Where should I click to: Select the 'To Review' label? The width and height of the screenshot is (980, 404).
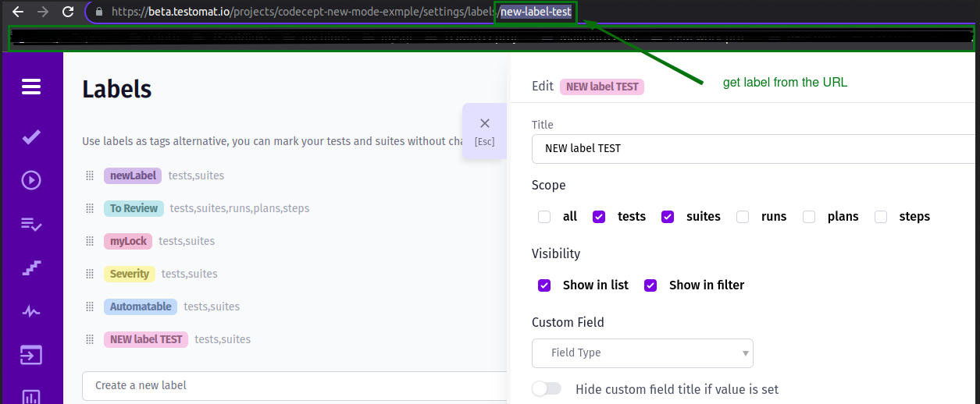[x=134, y=208]
